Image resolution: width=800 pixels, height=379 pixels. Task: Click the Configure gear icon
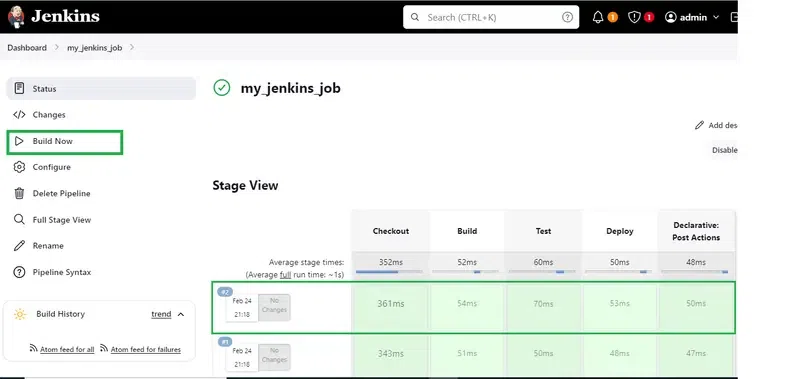(19, 167)
